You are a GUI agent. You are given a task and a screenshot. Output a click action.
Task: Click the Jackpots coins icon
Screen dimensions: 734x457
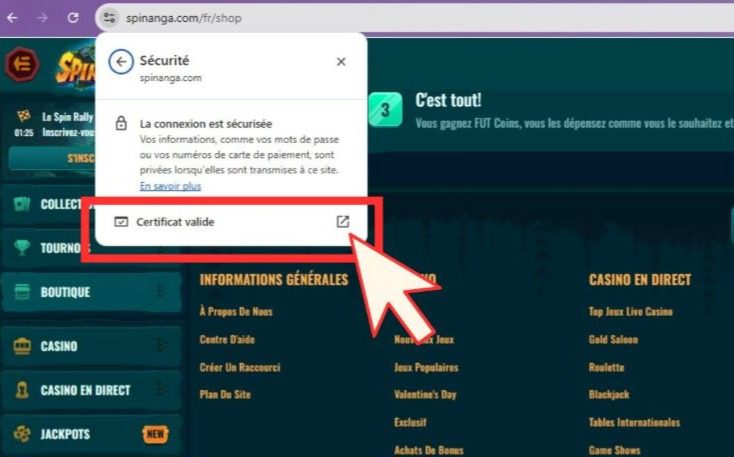pyautogui.click(x=22, y=434)
